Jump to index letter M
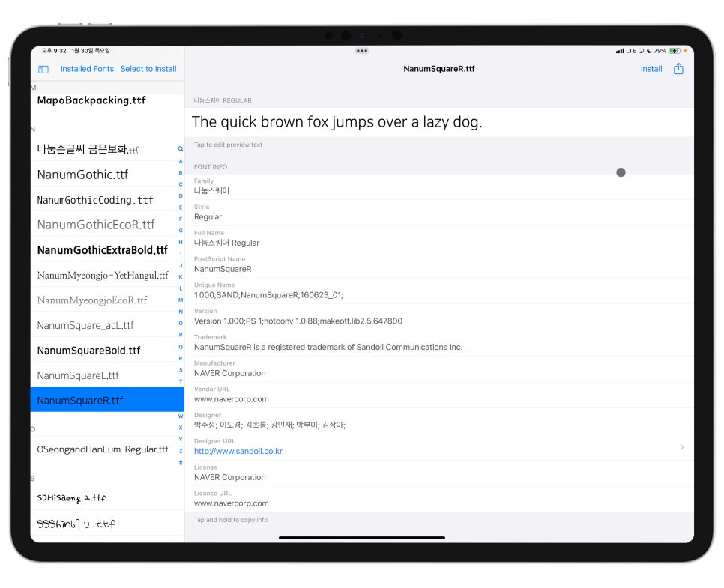The width and height of the screenshot is (724, 588). point(181,300)
